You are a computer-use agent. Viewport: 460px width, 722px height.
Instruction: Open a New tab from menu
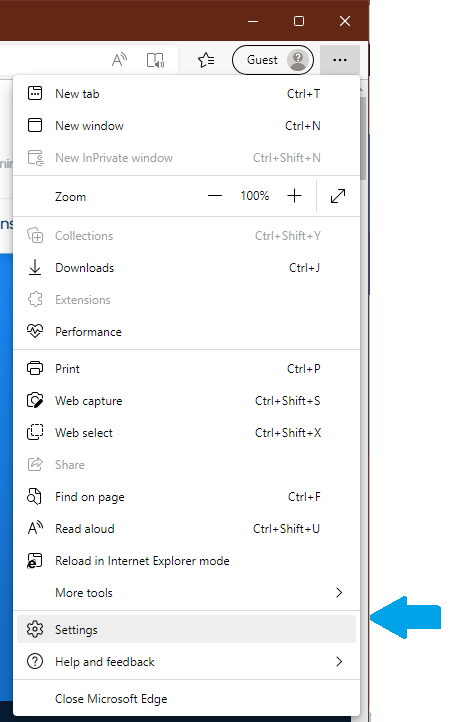click(x=186, y=93)
